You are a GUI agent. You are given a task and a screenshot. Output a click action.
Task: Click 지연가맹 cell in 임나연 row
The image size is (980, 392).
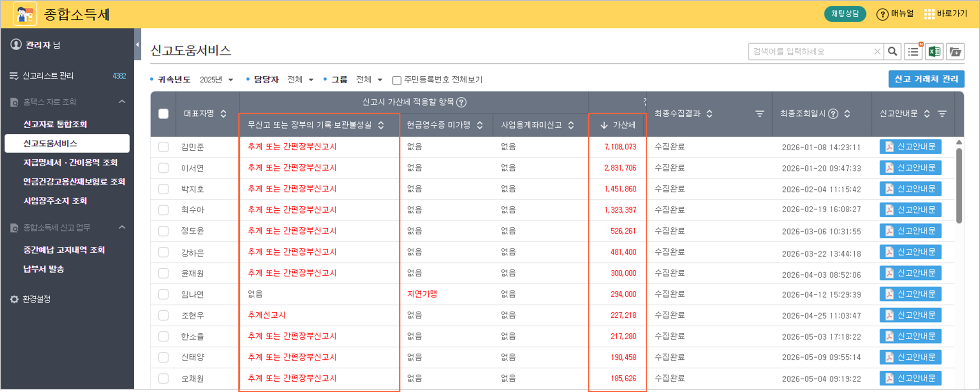422,294
